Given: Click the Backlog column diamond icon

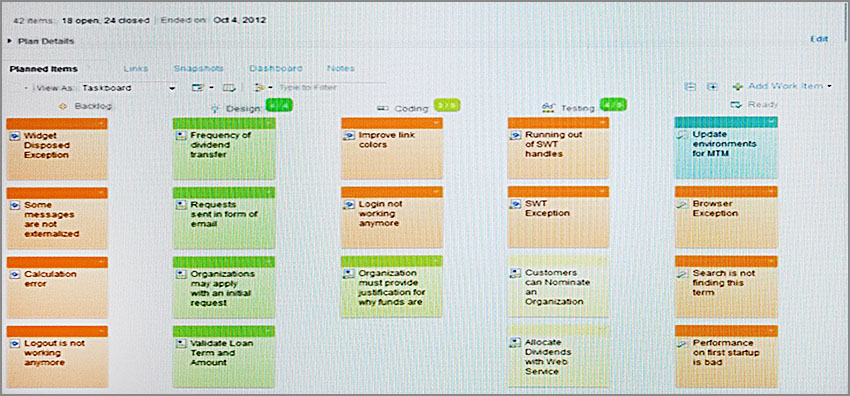Looking at the screenshot, I should 63,107.
